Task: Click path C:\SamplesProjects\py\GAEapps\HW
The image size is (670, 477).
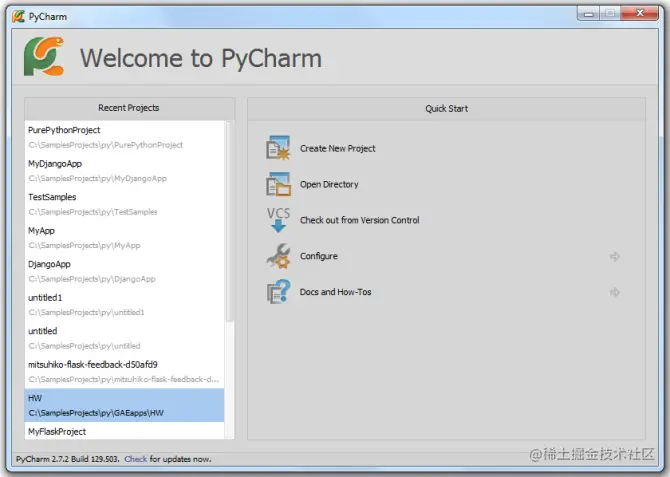Action: pyautogui.click(x=96, y=413)
